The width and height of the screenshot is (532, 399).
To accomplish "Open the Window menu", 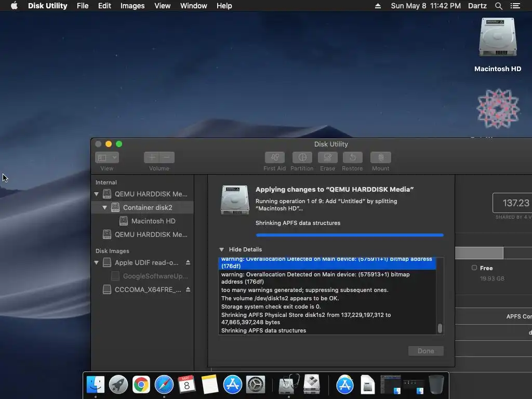I will 193,6.
